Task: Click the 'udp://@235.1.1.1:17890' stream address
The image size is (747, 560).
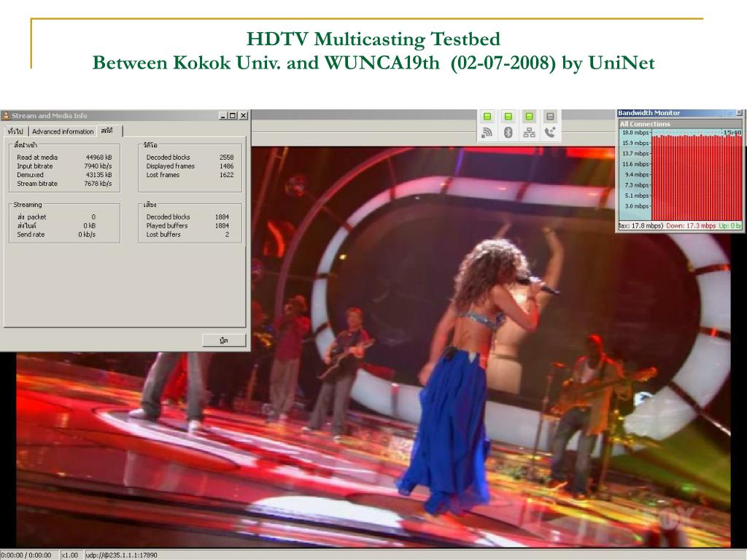Action: point(122,555)
